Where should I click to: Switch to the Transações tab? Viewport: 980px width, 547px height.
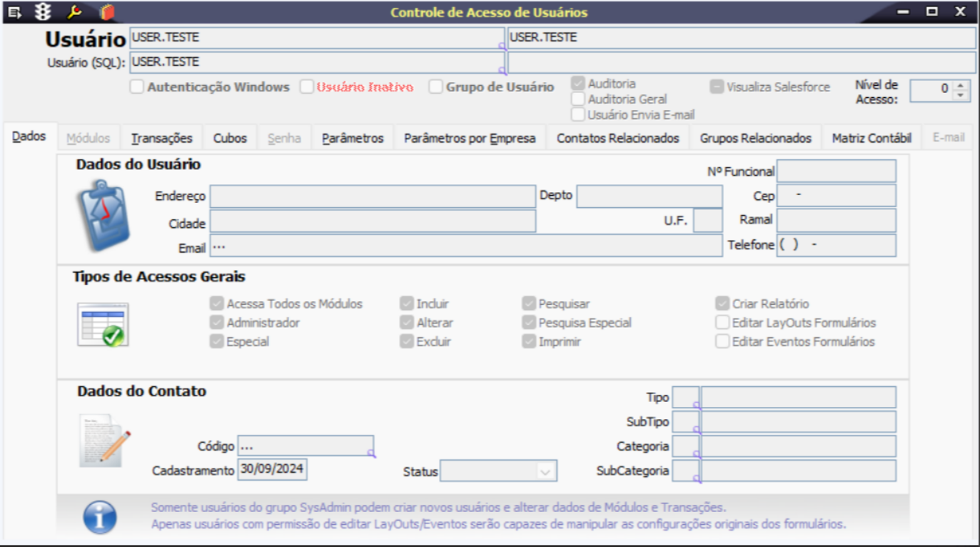pos(162,138)
